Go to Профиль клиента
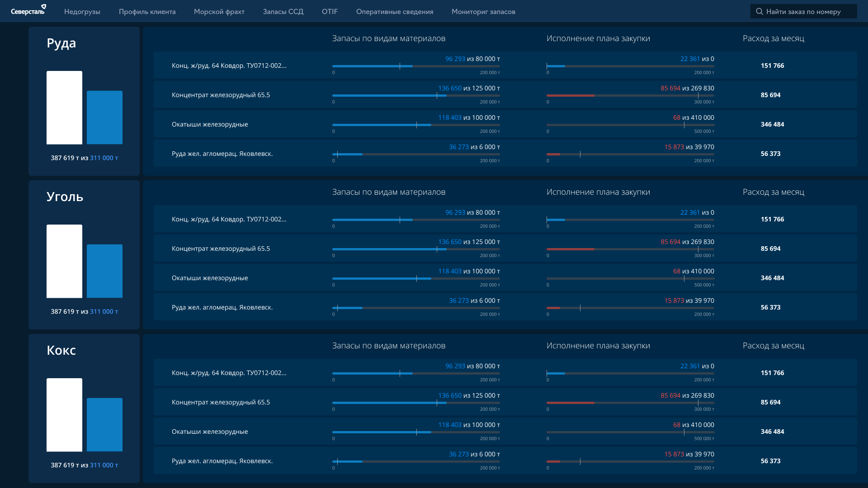 pos(147,12)
